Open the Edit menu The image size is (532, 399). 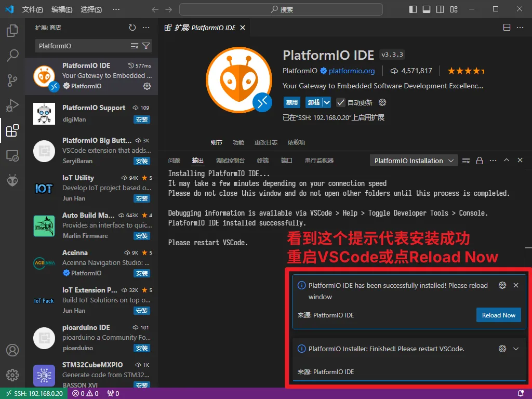(x=62, y=9)
